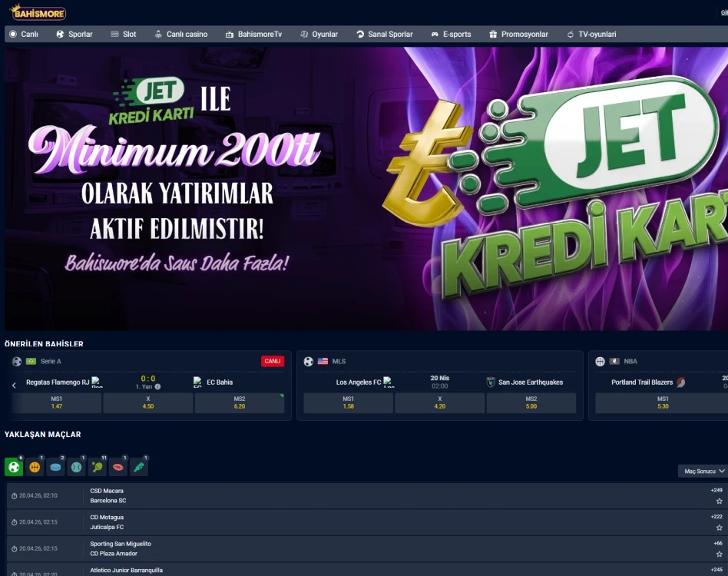This screenshot has height=576, width=728.
Task: Select the ice hockey puck filter icon
Action: [x=56, y=467]
